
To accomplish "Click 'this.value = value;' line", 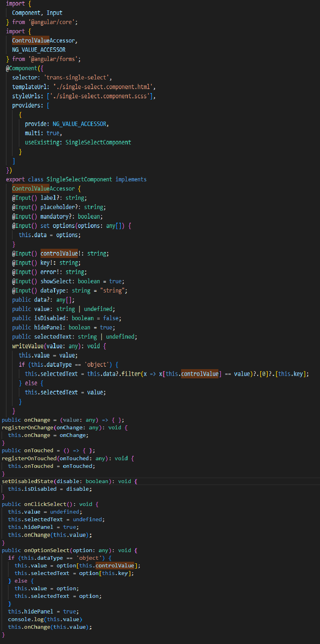I will [48, 355].
